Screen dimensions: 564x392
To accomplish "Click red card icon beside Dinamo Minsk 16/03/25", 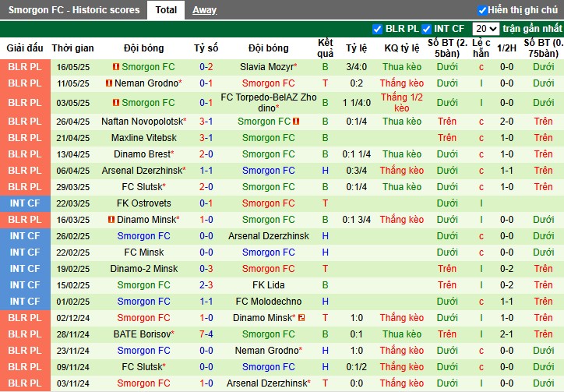I will pyautogui.click(x=111, y=219).
